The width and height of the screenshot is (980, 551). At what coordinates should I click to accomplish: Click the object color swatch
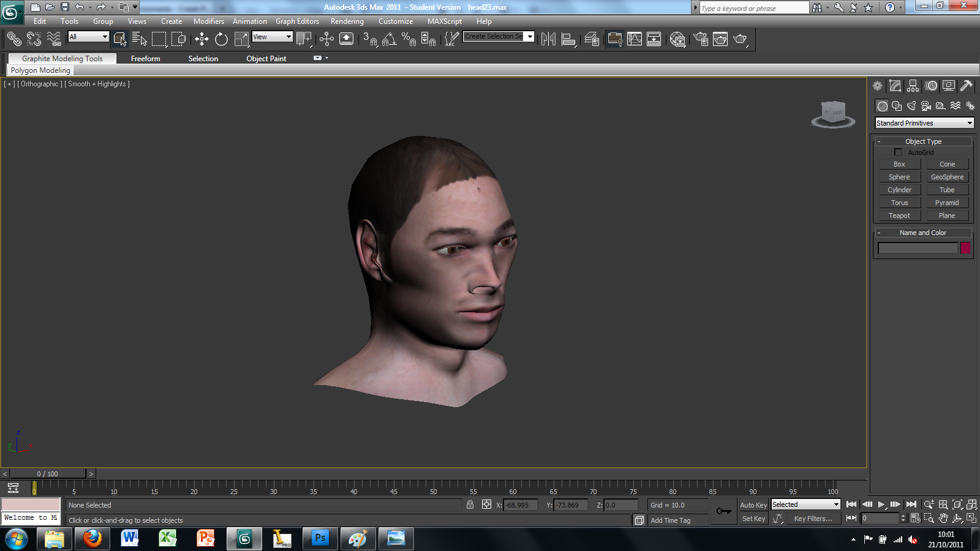coord(965,247)
